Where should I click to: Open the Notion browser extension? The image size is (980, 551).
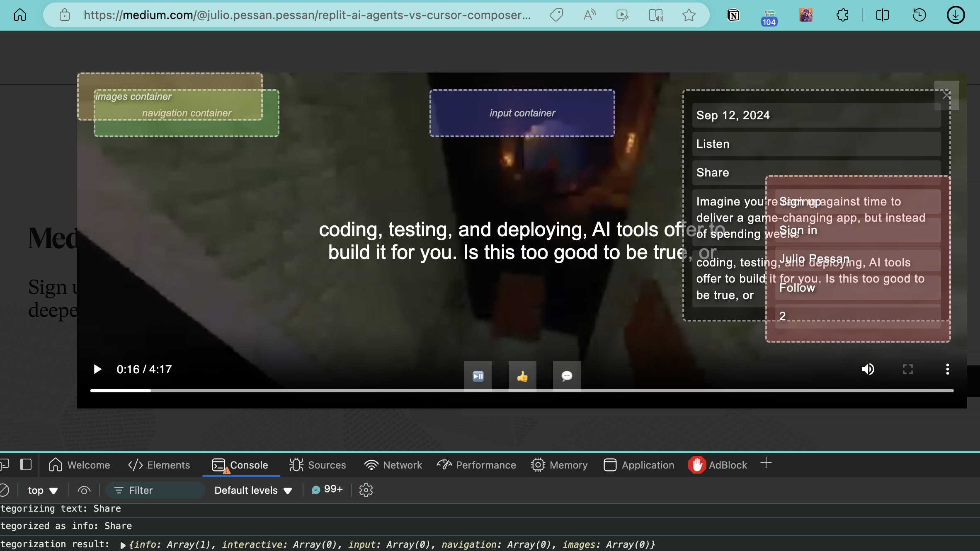point(733,15)
